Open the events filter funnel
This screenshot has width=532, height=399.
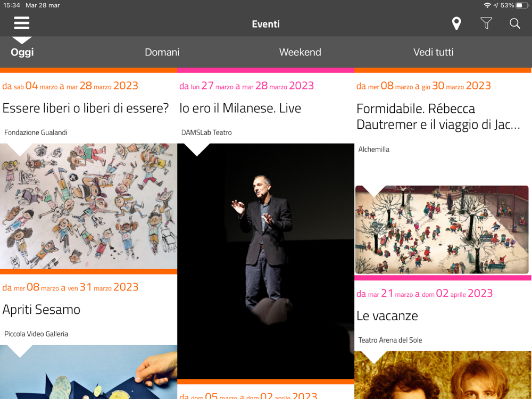click(x=486, y=23)
